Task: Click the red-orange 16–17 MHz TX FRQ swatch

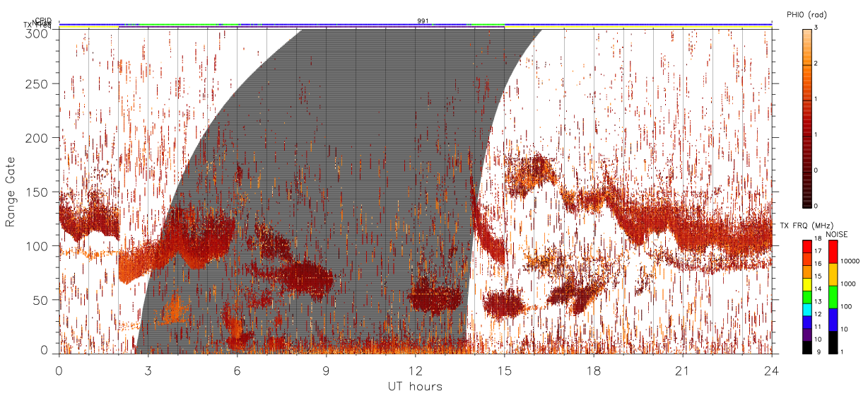Action: [807, 260]
